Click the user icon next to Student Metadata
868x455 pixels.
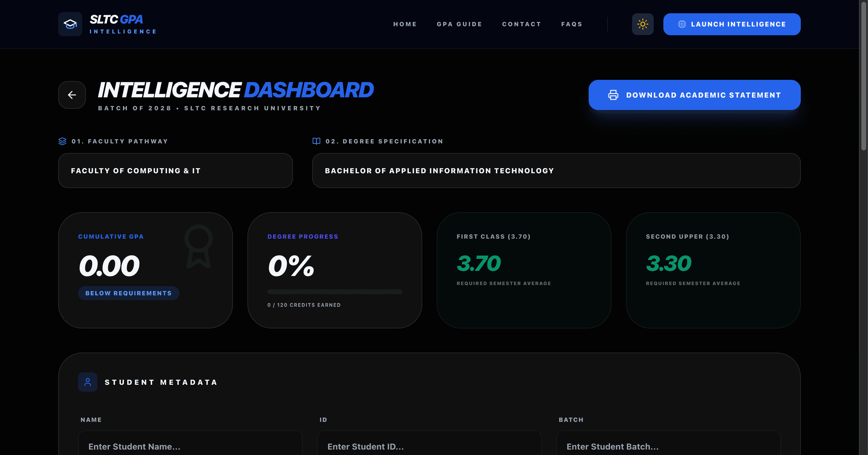tap(88, 382)
